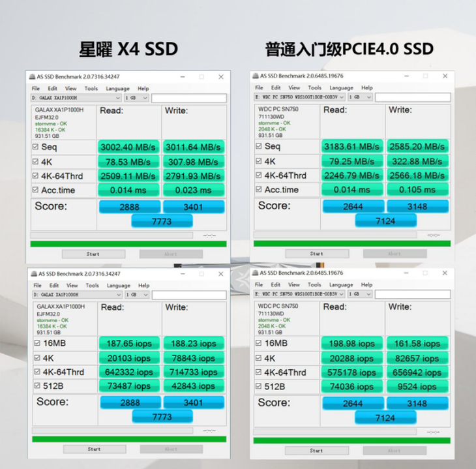Click Seq write value 2585.20 MB/s
This screenshot has width=476, height=469.
[417, 146]
